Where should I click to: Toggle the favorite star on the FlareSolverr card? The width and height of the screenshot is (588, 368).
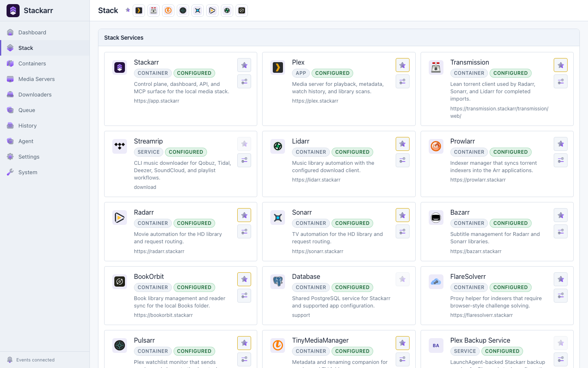(561, 279)
